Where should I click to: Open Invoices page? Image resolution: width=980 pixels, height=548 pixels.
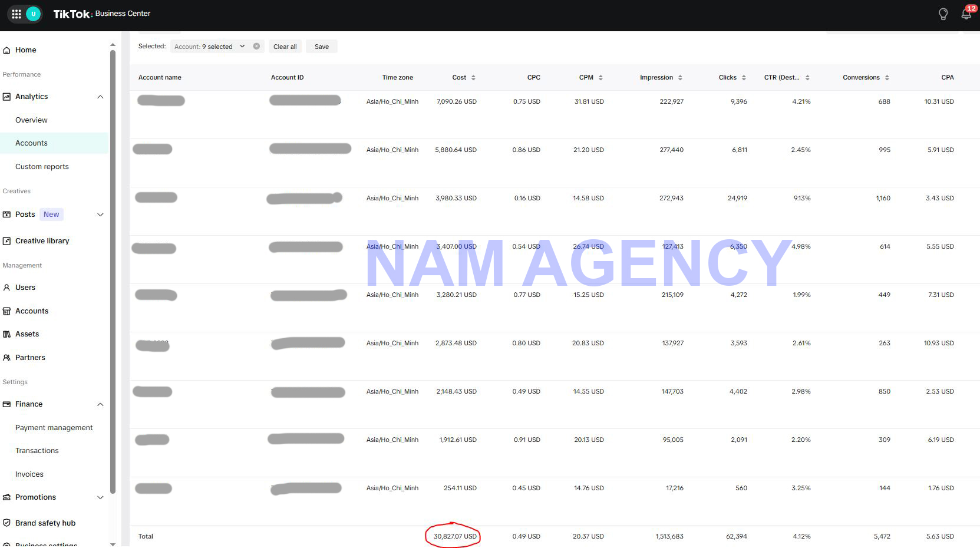tap(29, 474)
